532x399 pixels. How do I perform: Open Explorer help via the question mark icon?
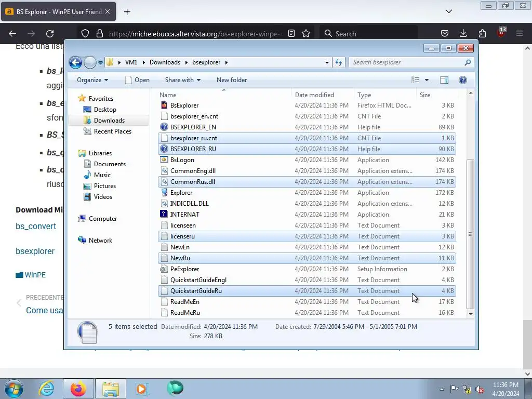(462, 80)
